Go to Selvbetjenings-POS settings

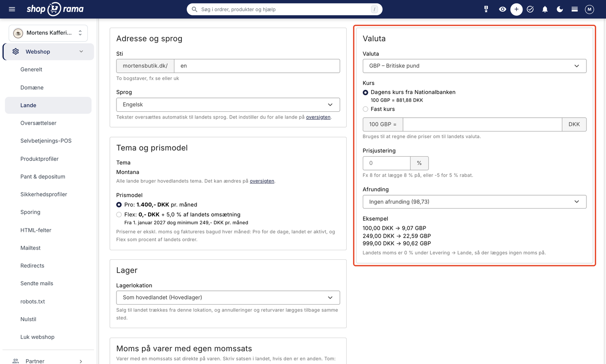pyautogui.click(x=48, y=141)
